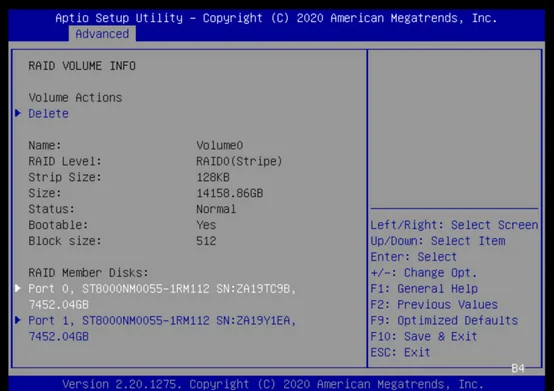Image resolution: width=554 pixels, height=391 pixels.
Task: Open Port 1 disk ZA19Y1EA entry
Action: click(x=162, y=328)
